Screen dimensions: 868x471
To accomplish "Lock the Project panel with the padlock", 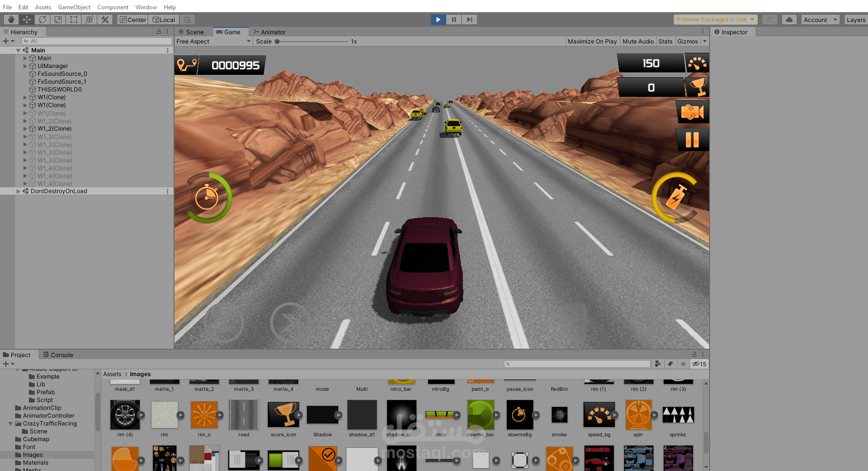I will [694, 354].
